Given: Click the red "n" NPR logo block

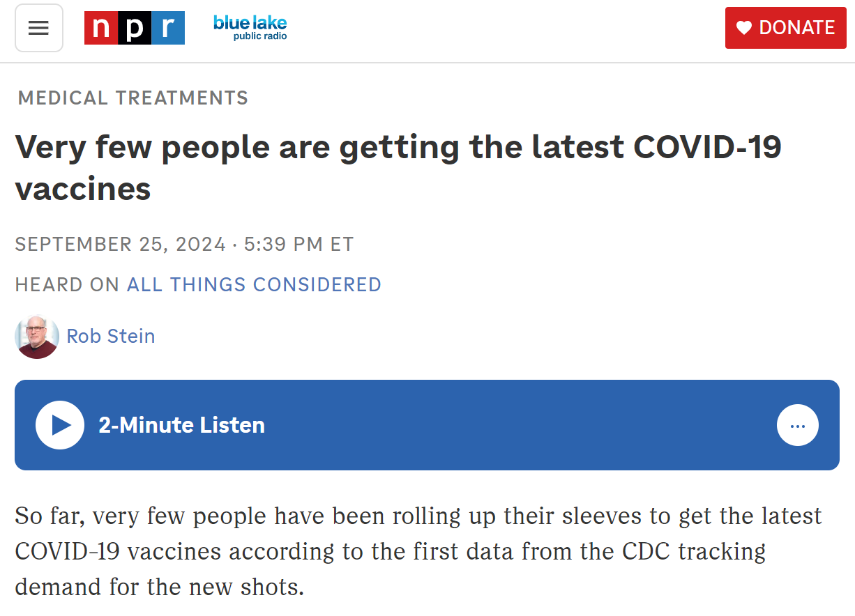Looking at the screenshot, I should (101, 28).
